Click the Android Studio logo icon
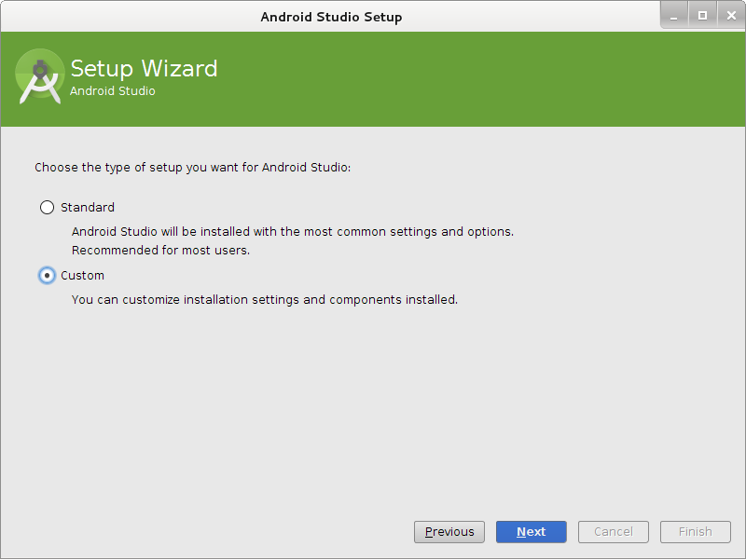This screenshot has width=746, height=560. (x=40, y=76)
